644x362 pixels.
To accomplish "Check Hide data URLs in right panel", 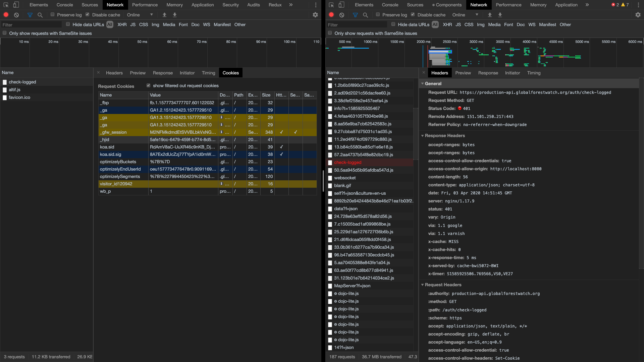I will pyautogui.click(x=393, y=24).
